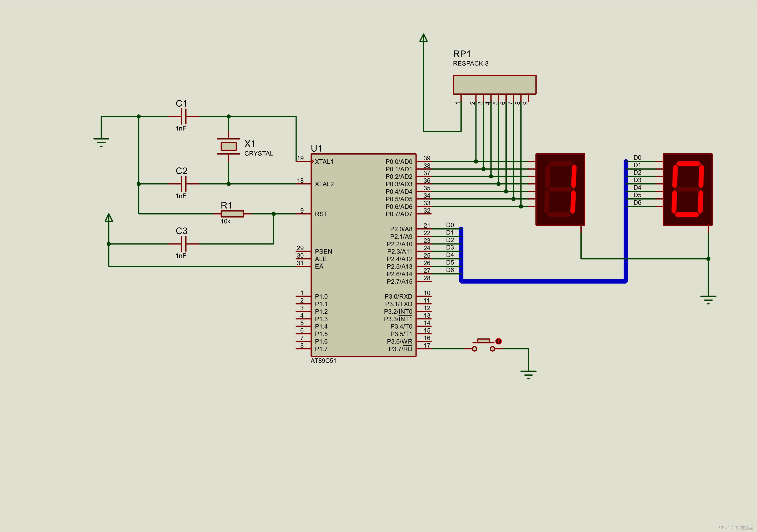Click the XTAL1 pin label
Image resolution: width=757 pixels, height=532 pixels.
click(324, 162)
